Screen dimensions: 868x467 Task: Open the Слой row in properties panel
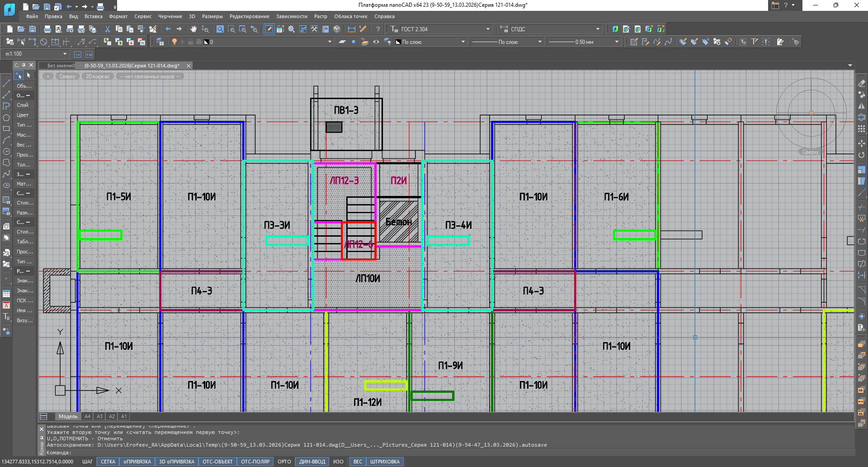(24, 105)
